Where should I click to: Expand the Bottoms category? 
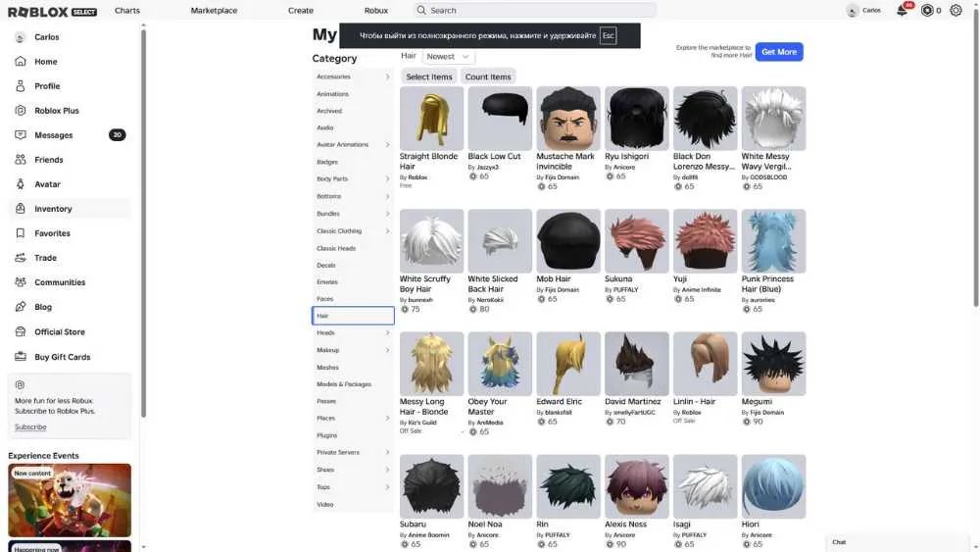(x=387, y=196)
